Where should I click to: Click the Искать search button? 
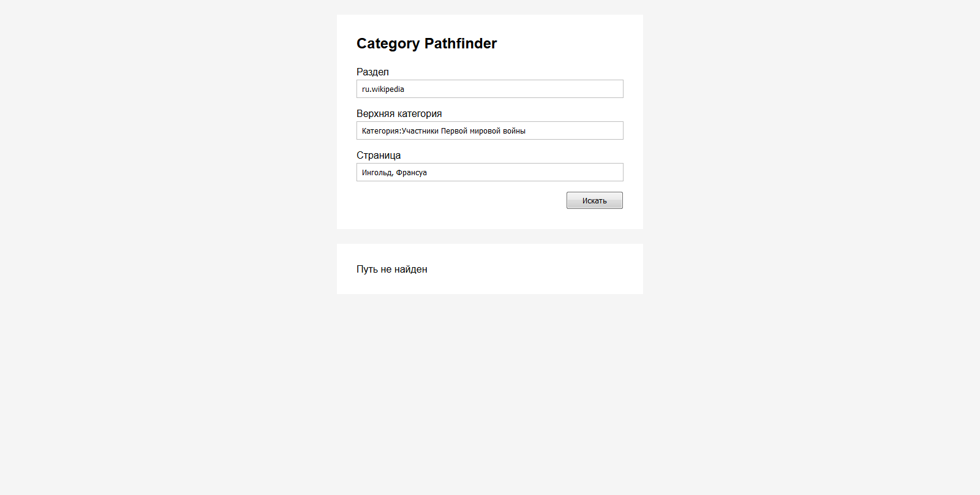point(594,200)
